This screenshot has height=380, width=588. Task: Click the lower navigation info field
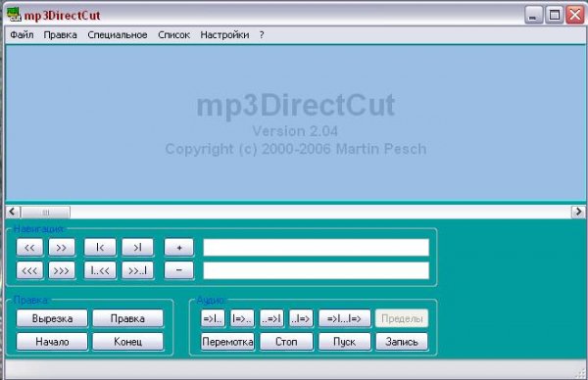(317, 270)
